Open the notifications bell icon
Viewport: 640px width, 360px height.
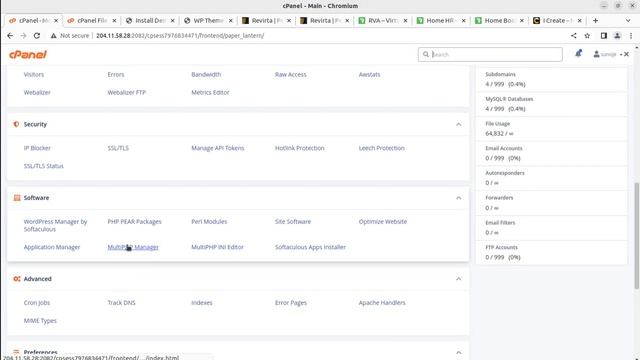(x=578, y=53)
